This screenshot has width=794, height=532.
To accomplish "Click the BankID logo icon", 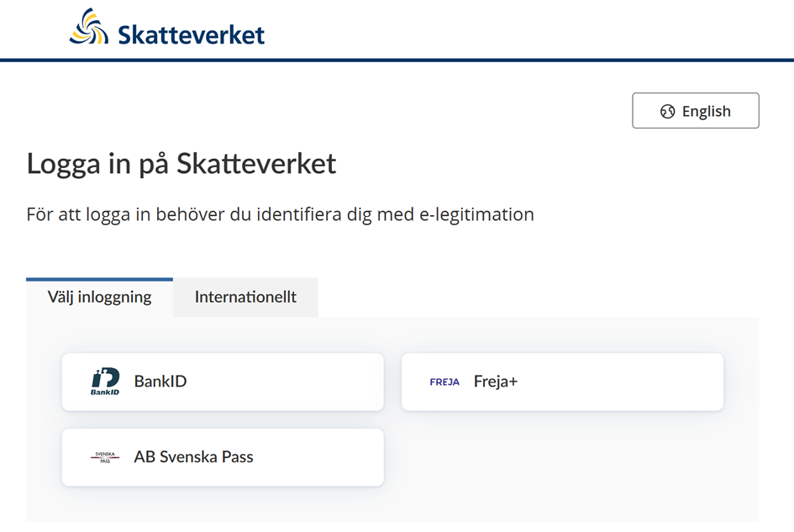I will click(x=105, y=382).
